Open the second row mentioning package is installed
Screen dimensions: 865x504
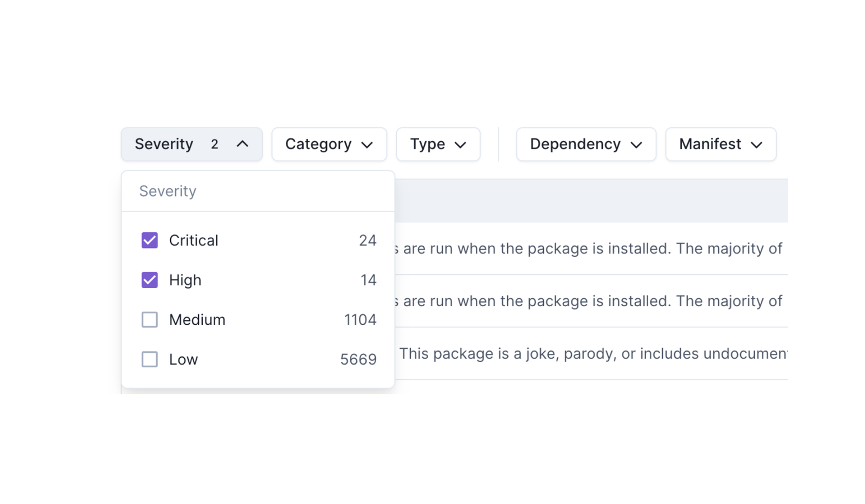click(591, 301)
